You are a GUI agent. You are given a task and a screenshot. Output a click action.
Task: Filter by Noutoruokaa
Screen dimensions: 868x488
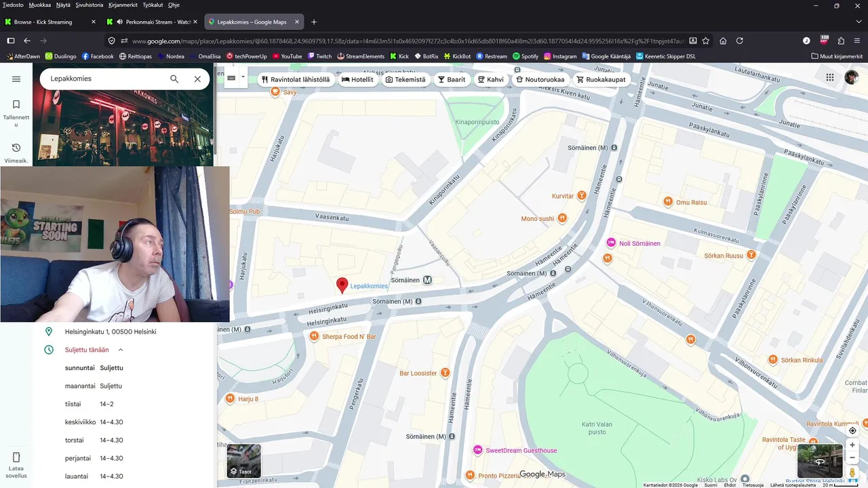coord(540,79)
